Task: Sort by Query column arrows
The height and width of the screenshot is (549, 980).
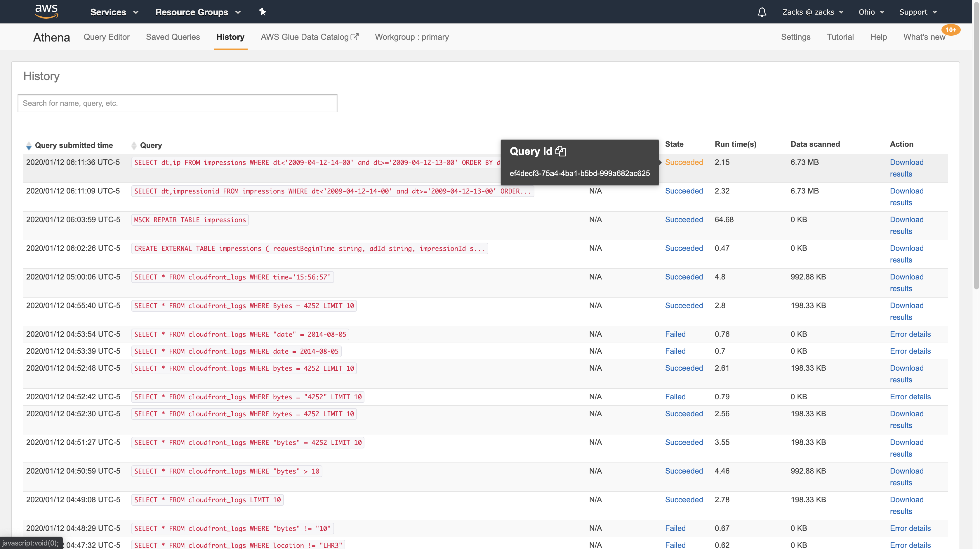Action: 134,146
